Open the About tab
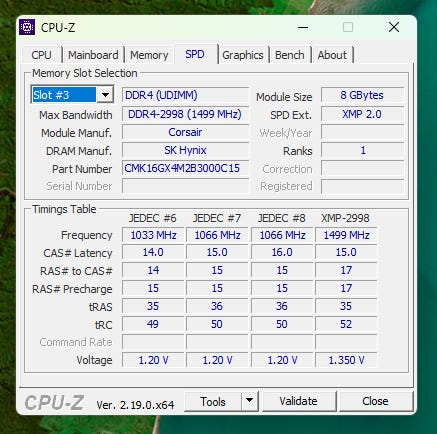The height and width of the screenshot is (434, 437). [332, 55]
